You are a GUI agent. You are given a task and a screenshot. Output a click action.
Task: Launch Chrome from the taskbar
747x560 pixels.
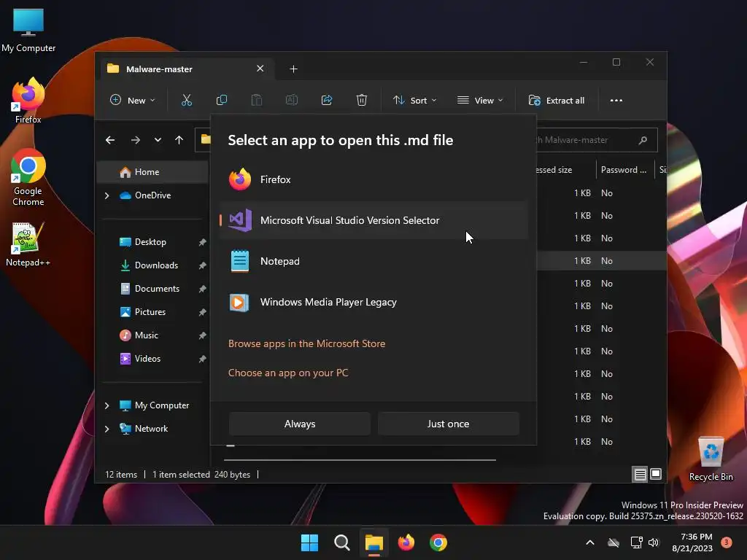tap(438, 542)
